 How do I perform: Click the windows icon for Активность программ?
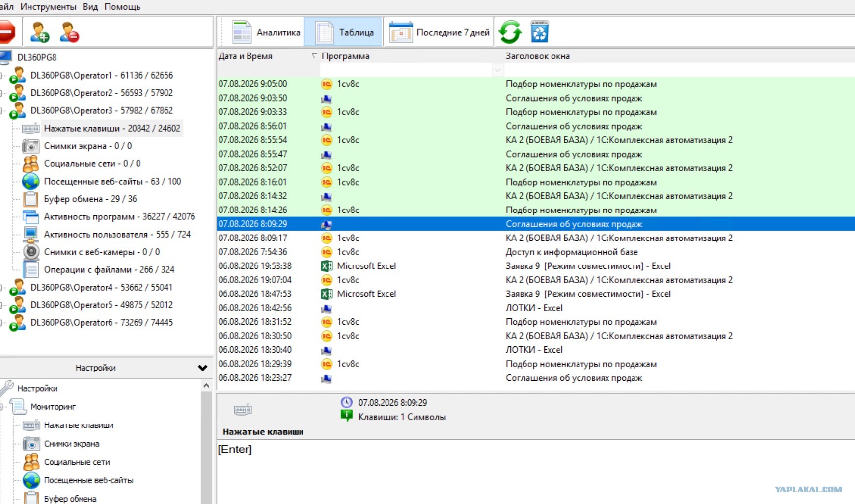click(x=30, y=216)
